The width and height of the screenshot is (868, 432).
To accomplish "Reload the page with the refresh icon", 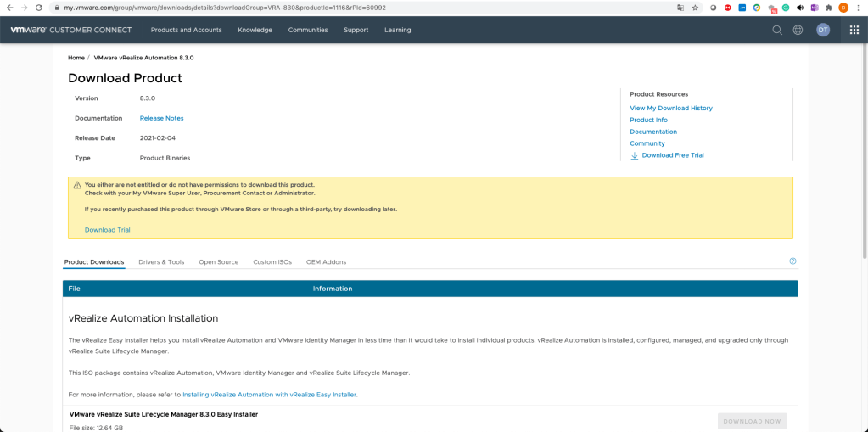I will click(39, 7).
